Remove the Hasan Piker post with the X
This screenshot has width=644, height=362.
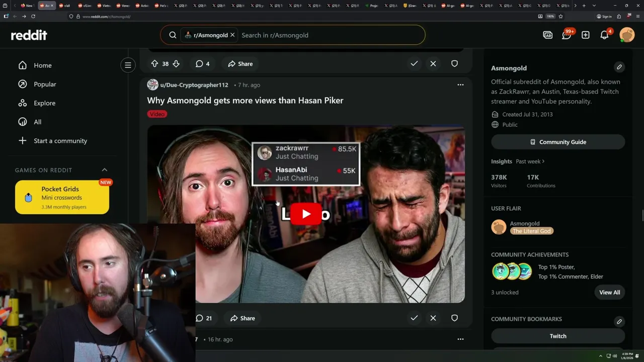433,318
